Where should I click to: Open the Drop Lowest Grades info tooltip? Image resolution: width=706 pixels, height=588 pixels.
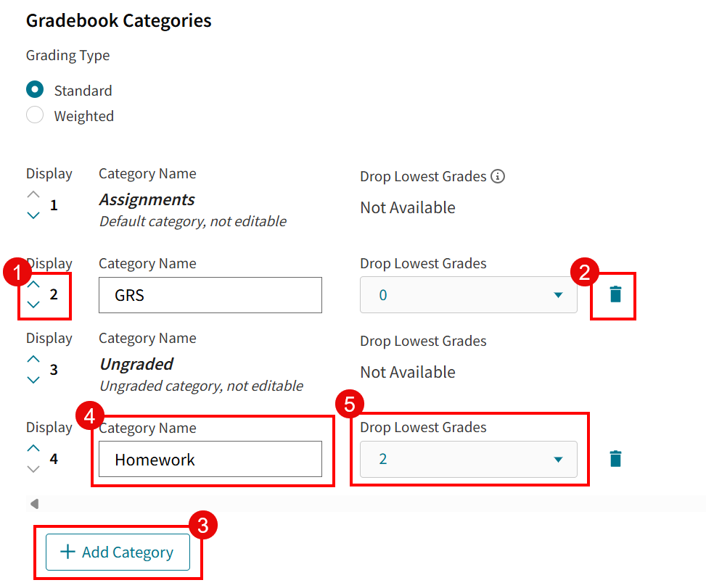pos(498,175)
